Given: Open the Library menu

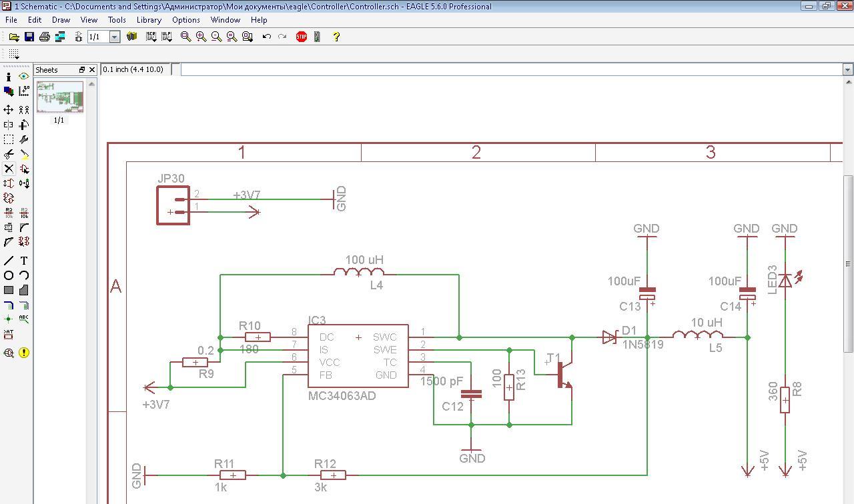Looking at the screenshot, I should (149, 20).
